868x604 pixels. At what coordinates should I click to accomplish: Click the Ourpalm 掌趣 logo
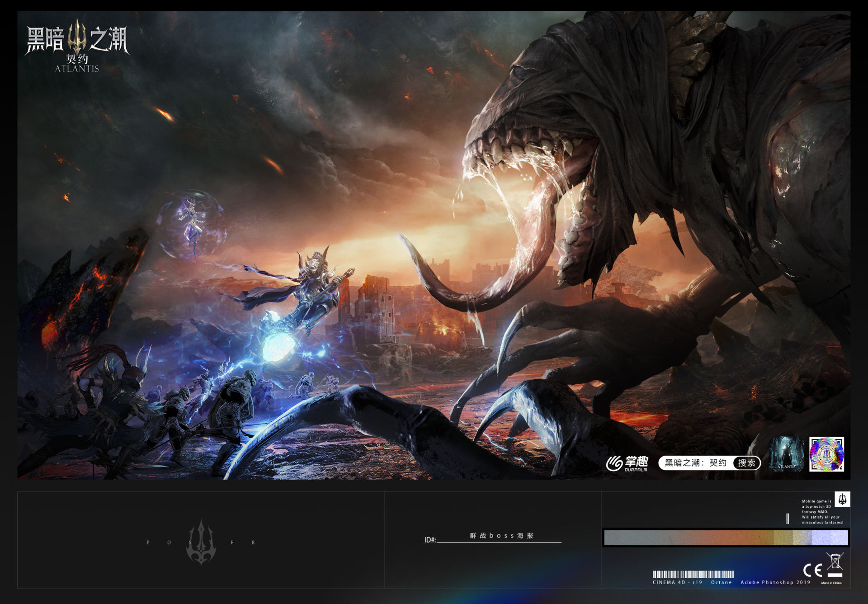click(x=627, y=463)
